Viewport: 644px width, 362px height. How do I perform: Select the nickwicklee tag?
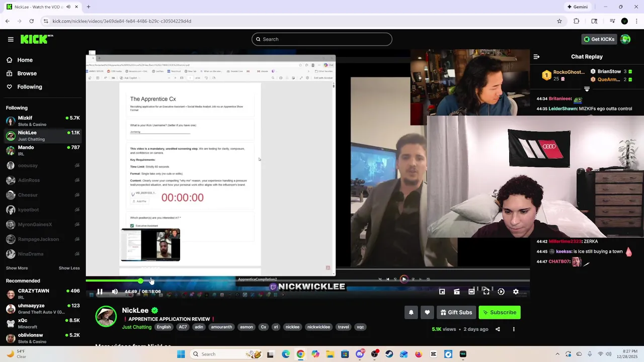click(x=318, y=327)
